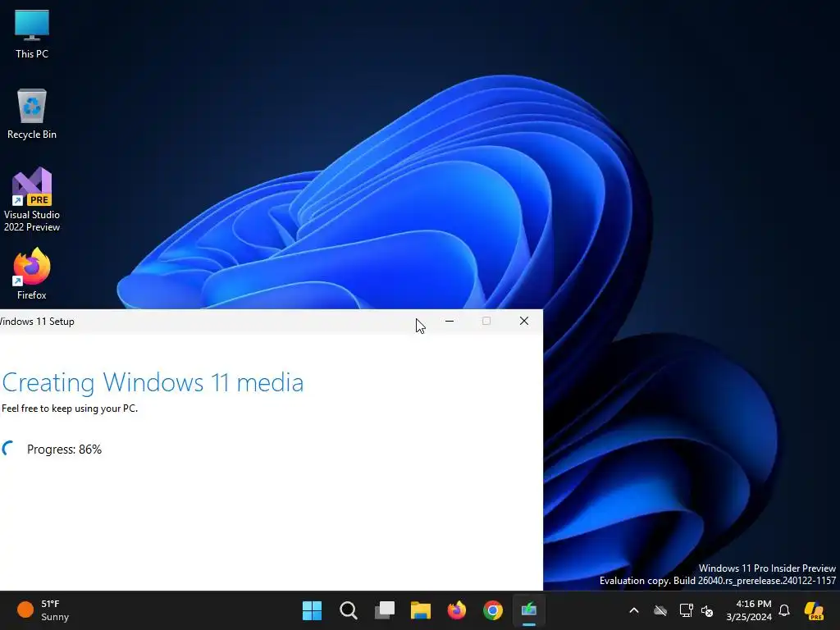Select the This PC desktop icon
The image size is (840, 630).
(32, 34)
